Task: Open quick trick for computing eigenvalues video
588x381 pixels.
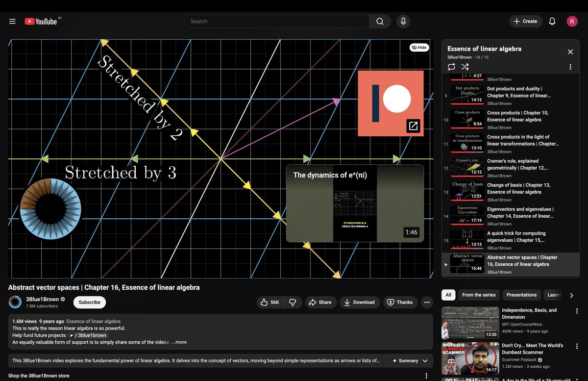Action: 510,240
